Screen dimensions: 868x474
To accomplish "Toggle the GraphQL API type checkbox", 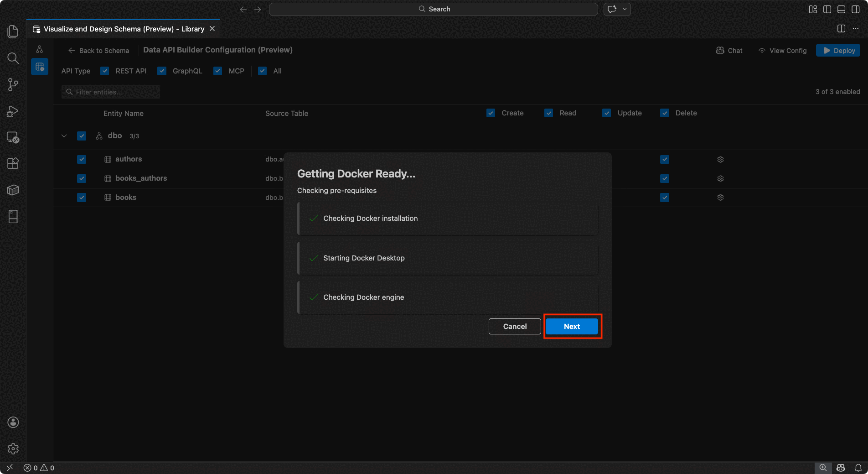I will click(162, 71).
